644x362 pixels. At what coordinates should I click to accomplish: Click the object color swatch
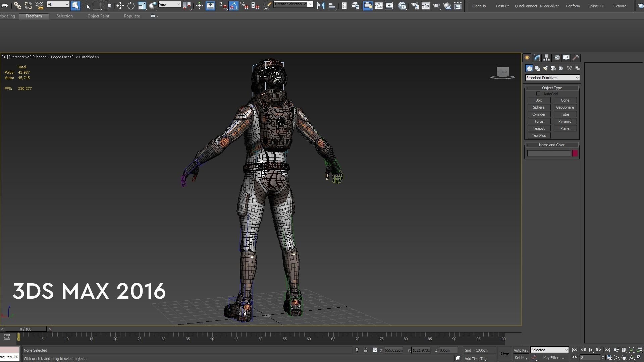(575, 153)
